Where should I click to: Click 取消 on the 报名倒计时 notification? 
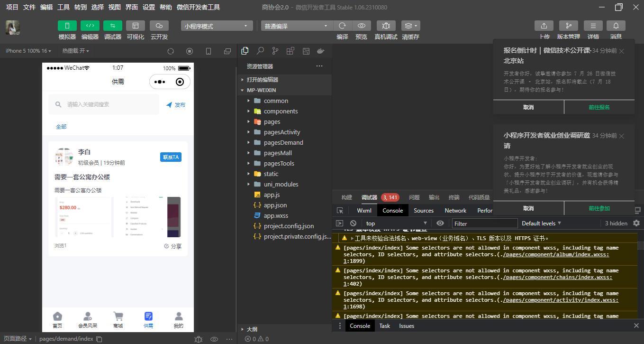pos(528,107)
